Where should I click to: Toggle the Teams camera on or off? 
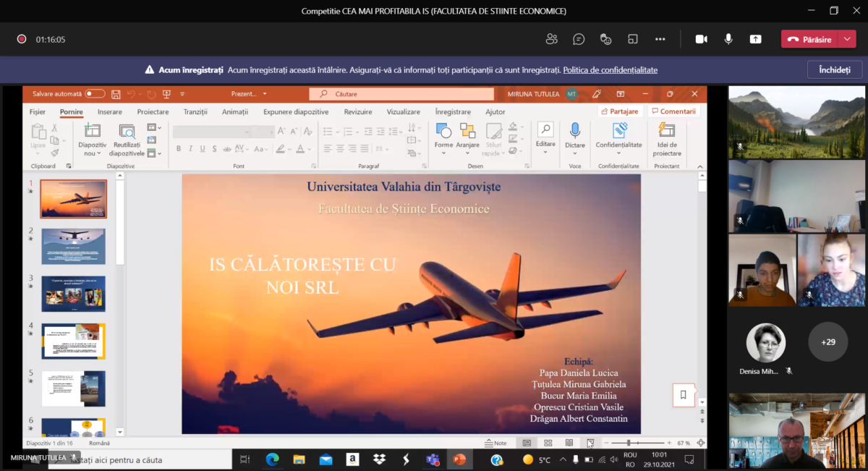[x=701, y=39]
